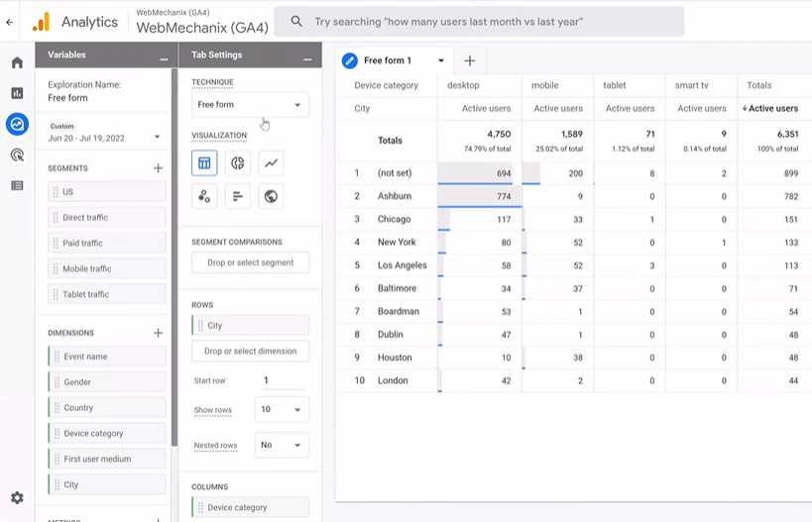Image resolution: width=812 pixels, height=522 pixels.
Task: Select the Bar chart visualization
Action: point(238,196)
